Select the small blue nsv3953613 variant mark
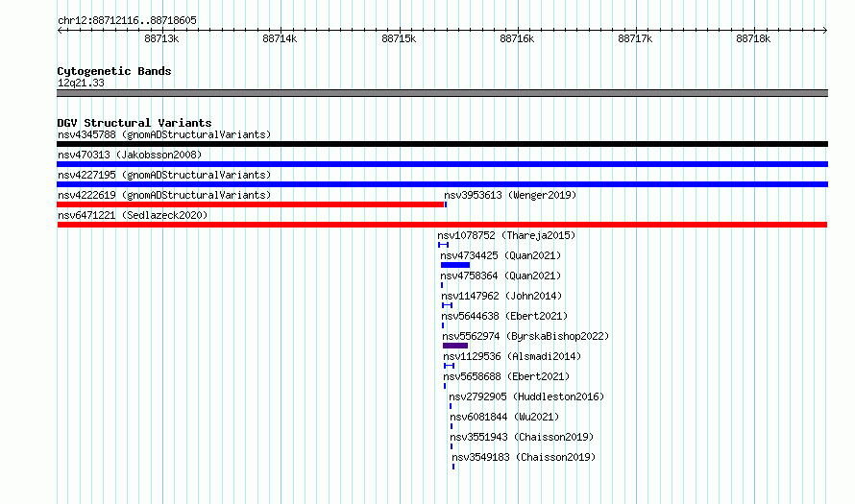 coord(446,204)
